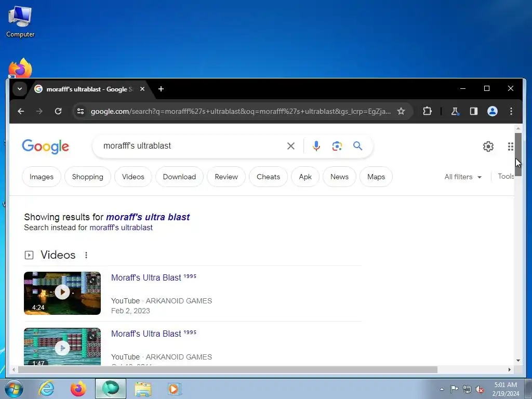Viewport: 532px width, 399px height.
Task: Open Videos section more options
Action: [86, 255]
